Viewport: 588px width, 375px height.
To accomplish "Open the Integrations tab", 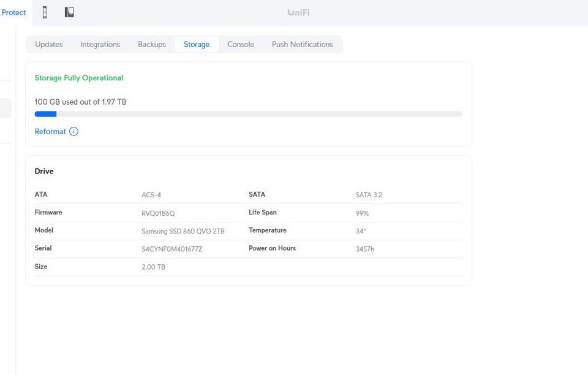I will [x=100, y=44].
